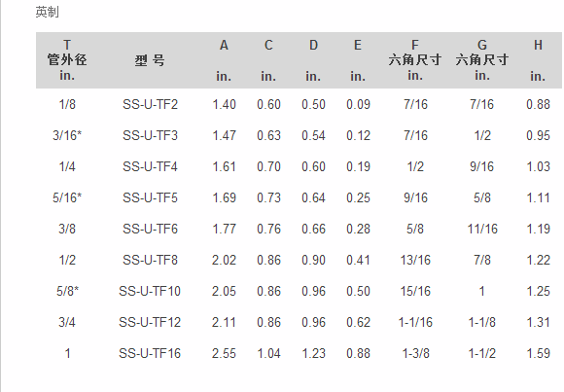The image size is (564, 392).
Task: Click model SS-U-TF4 cell
Action: point(150,166)
